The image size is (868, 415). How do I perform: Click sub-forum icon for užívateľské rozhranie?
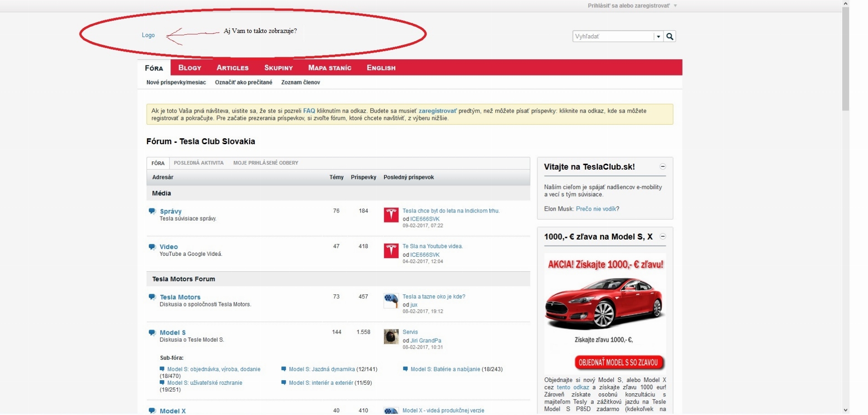pos(162,382)
